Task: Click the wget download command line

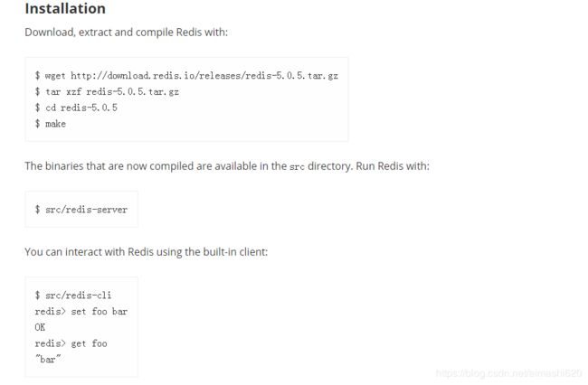Action: 186,76
